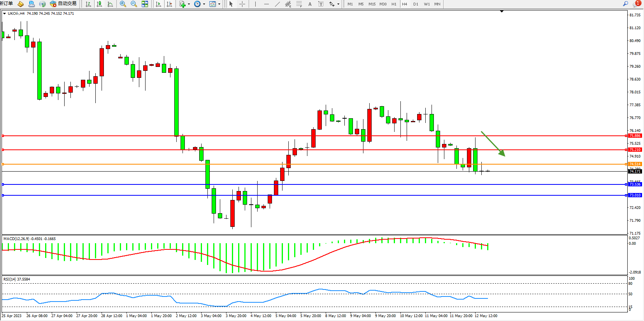Zoom in on the chart
This screenshot has width=644, height=321.
(x=123, y=4)
